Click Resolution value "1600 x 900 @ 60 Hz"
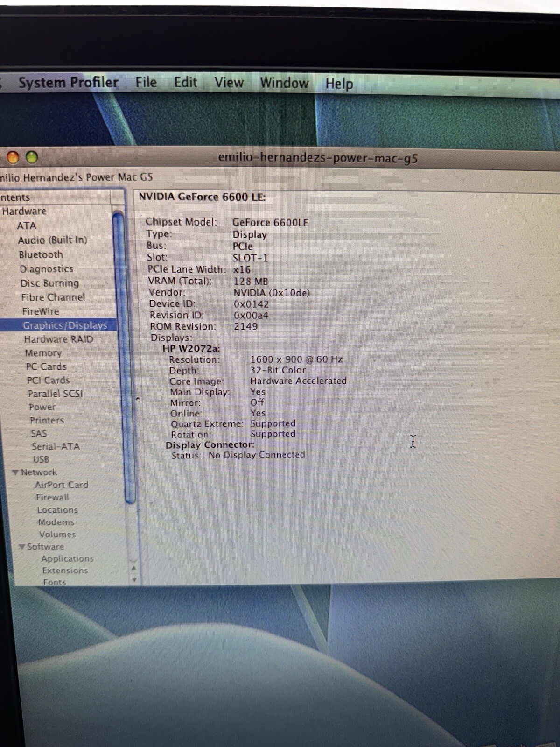Screen dimensions: 560x747 [x=296, y=359]
